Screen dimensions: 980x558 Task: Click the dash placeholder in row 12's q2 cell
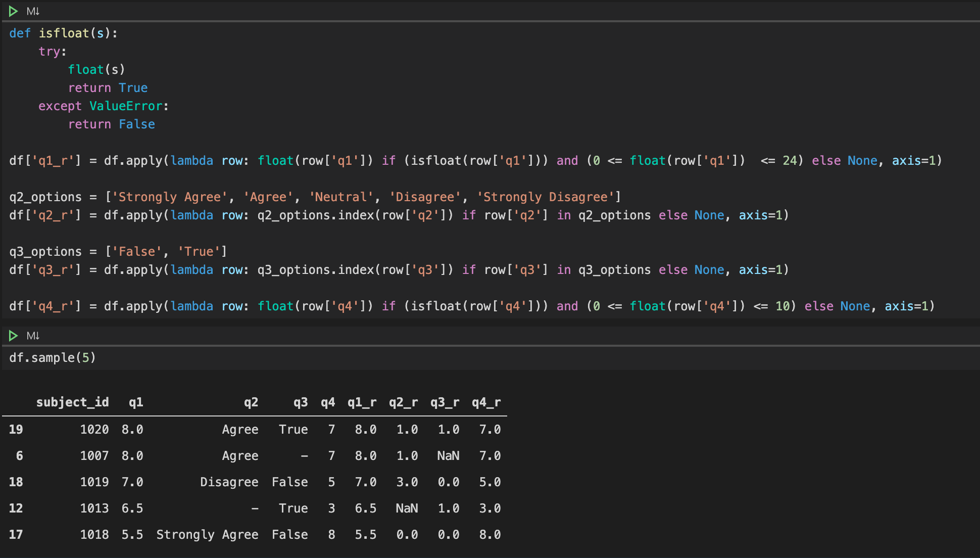(254, 508)
